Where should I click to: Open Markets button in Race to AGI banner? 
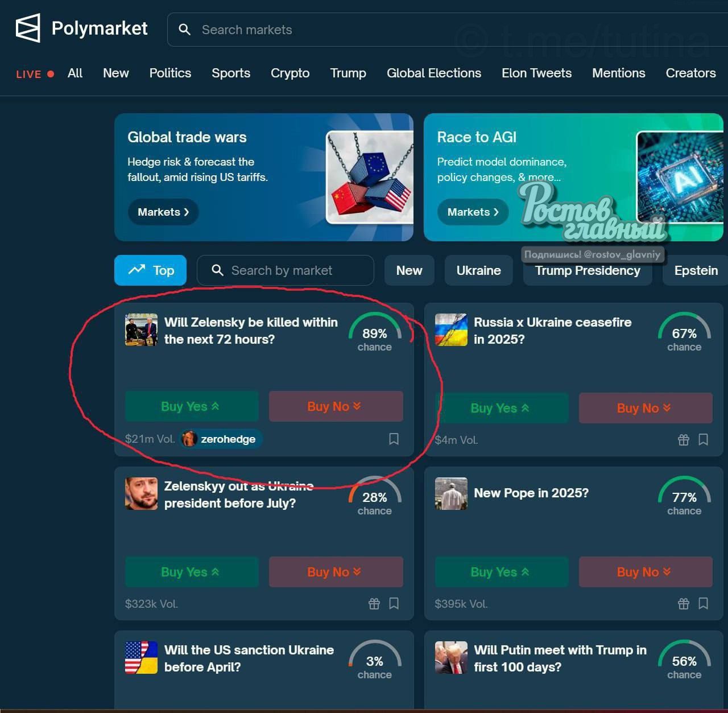click(x=473, y=212)
